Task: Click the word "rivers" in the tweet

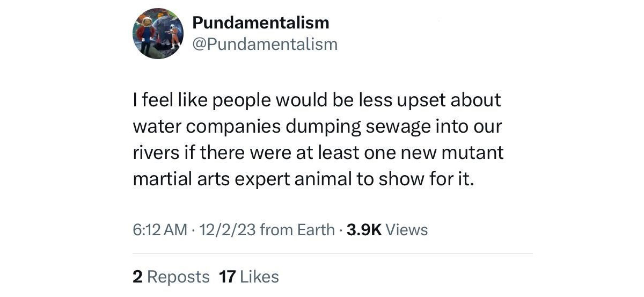Action: pyautogui.click(x=156, y=153)
